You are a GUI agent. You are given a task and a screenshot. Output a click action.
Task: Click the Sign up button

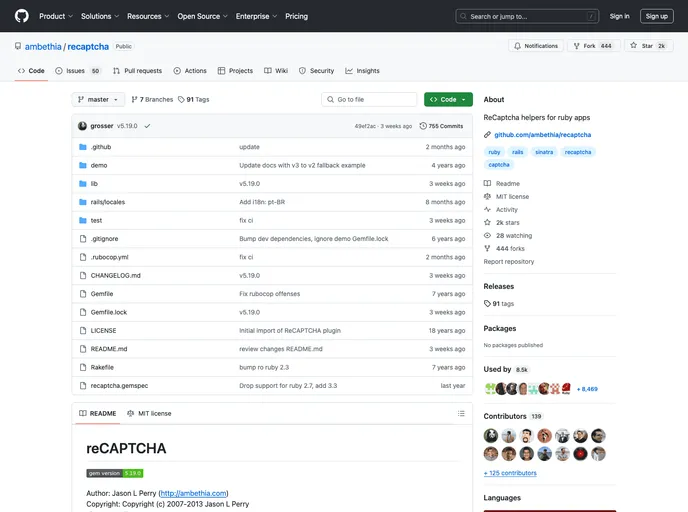click(x=656, y=16)
